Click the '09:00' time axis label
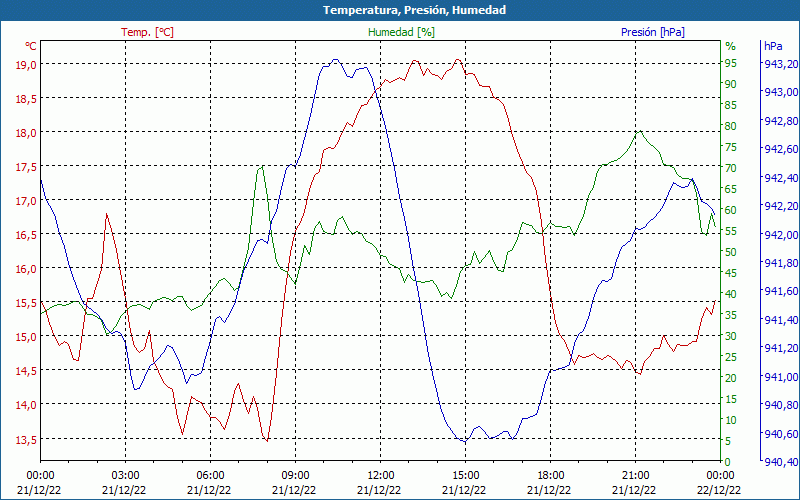This screenshot has height=500, width=800. coord(295,476)
